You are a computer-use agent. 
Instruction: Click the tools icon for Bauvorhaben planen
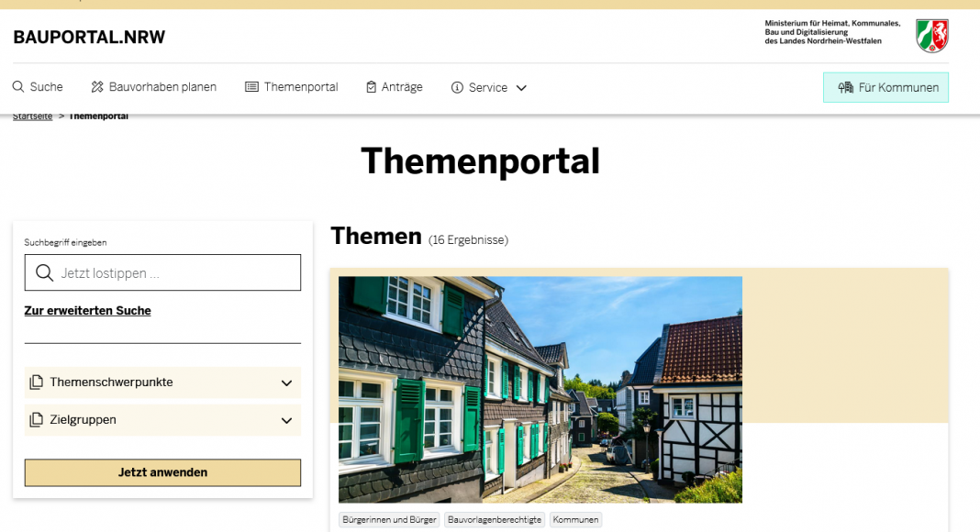pyautogui.click(x=97, y=87)
